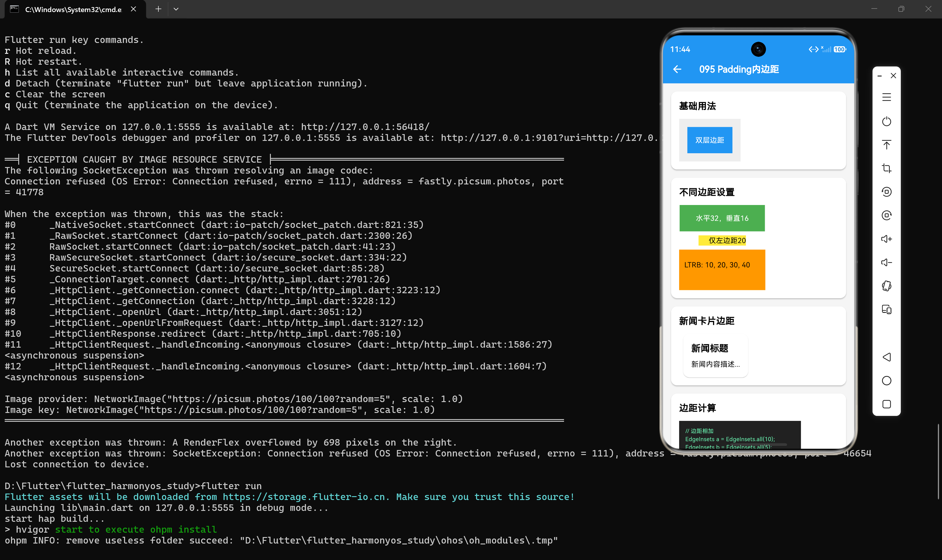The height and width of the screenshot is (560, 942).
Task: Click the emulator rotate-left icon
Action: click(x=886, y=192)
